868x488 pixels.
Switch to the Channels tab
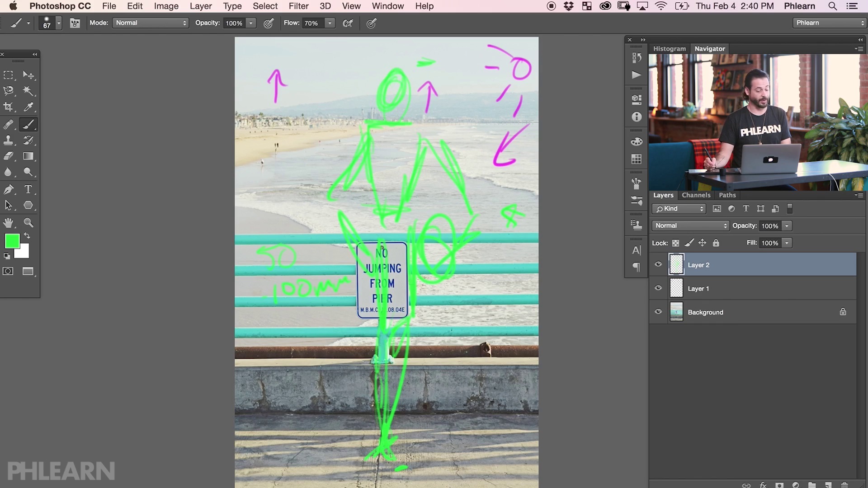coord(696,195)
